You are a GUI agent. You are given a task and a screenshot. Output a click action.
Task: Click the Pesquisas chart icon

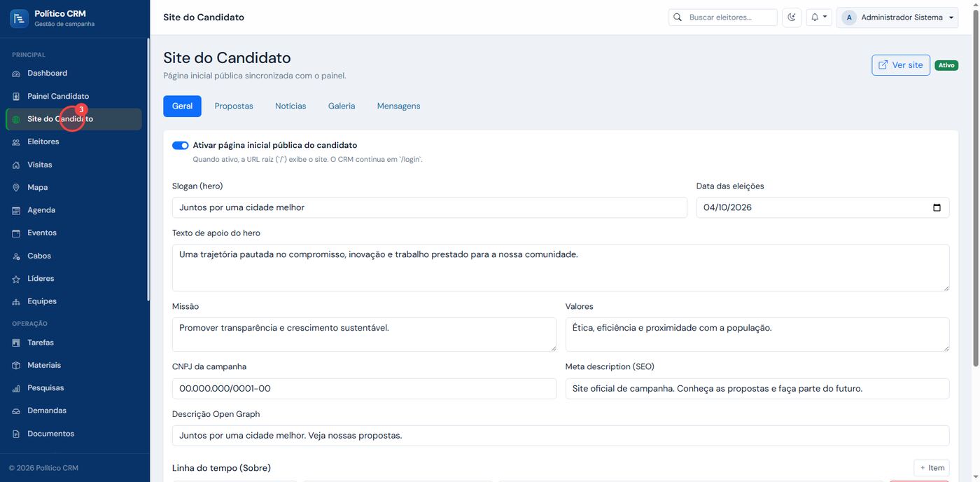coord(16,388)
